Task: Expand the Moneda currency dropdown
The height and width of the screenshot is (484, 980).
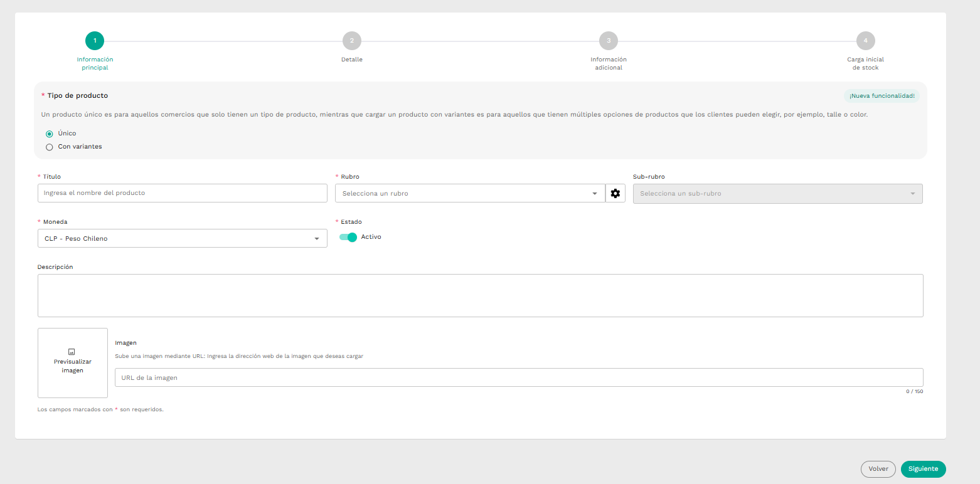Action: 183,238
